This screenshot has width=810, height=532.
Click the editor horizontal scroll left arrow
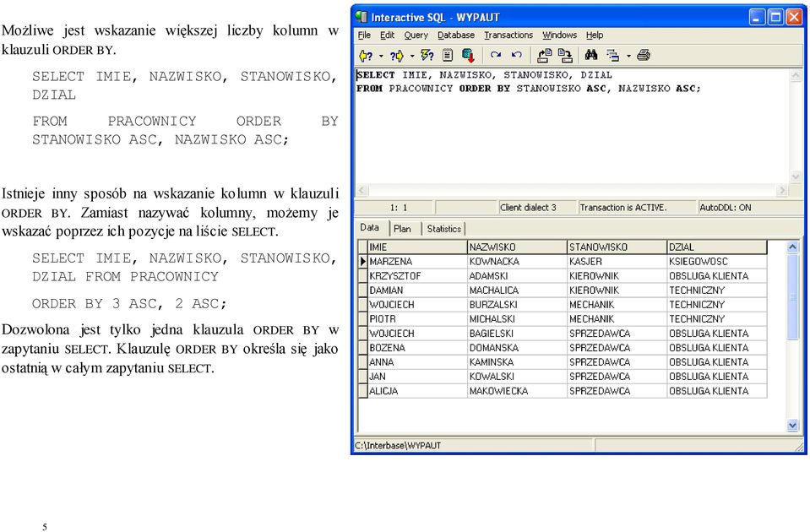point(362,190)
